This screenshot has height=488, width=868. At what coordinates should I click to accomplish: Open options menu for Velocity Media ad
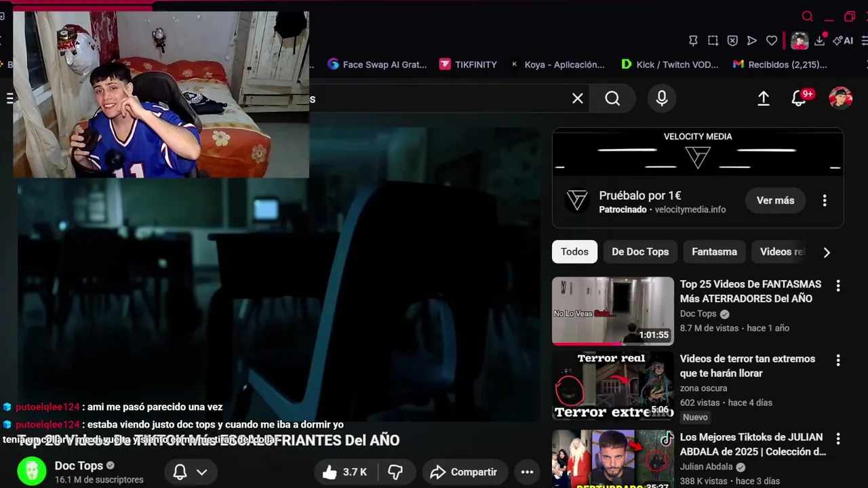[825, 201]
